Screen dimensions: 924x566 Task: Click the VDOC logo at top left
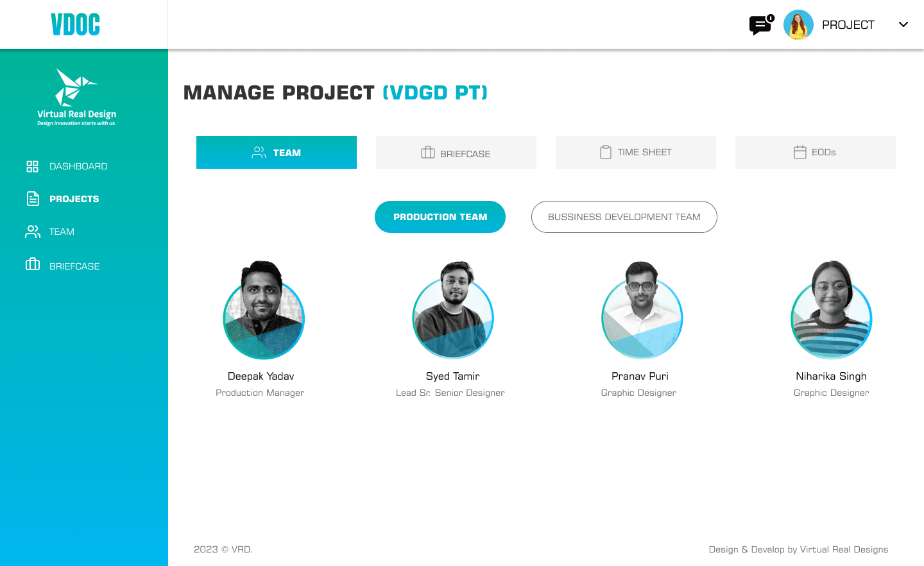[x=75, y=24]
